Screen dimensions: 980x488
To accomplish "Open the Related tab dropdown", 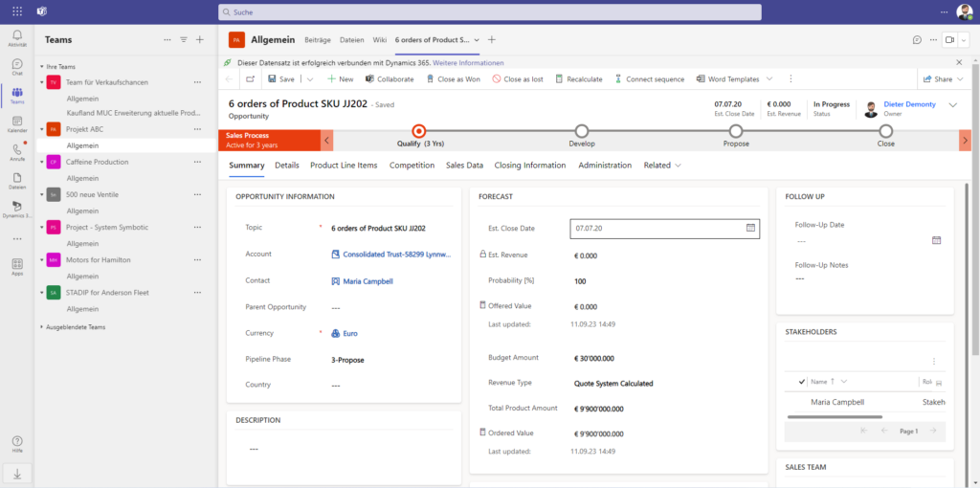I will (662, 166).
